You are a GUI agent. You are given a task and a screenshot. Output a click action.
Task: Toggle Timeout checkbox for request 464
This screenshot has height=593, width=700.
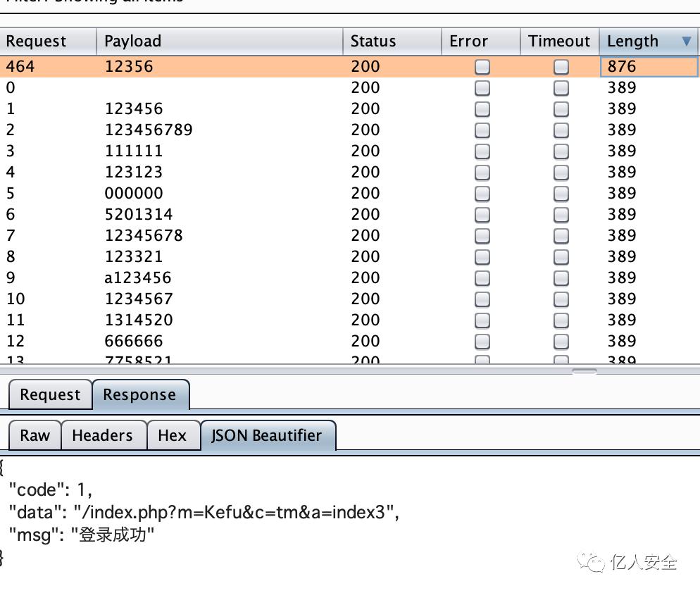(561, 67)
